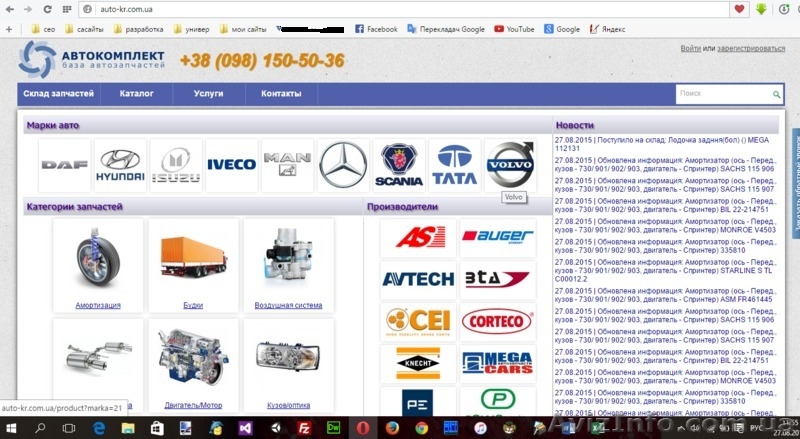Open the DAF brand logo
This screenshot has height=439, width=800.
pos(65,165)
